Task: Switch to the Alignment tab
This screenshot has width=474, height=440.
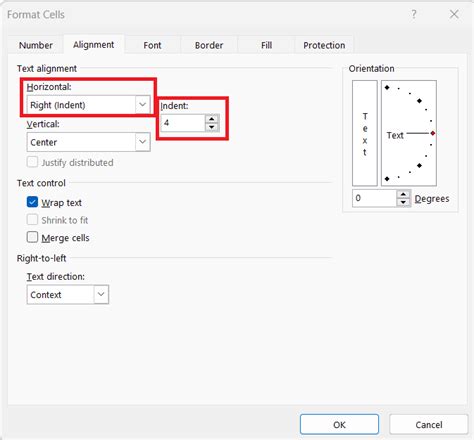Action: coord(94,44)
